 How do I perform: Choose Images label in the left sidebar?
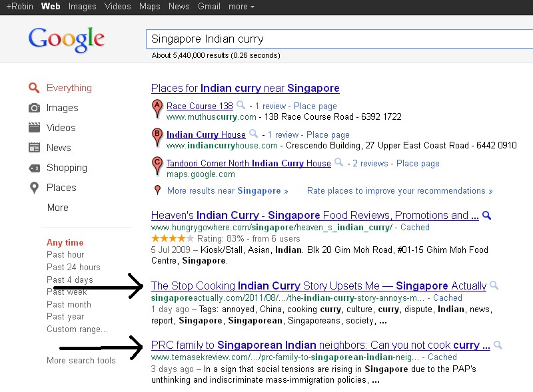coord(62,108)
